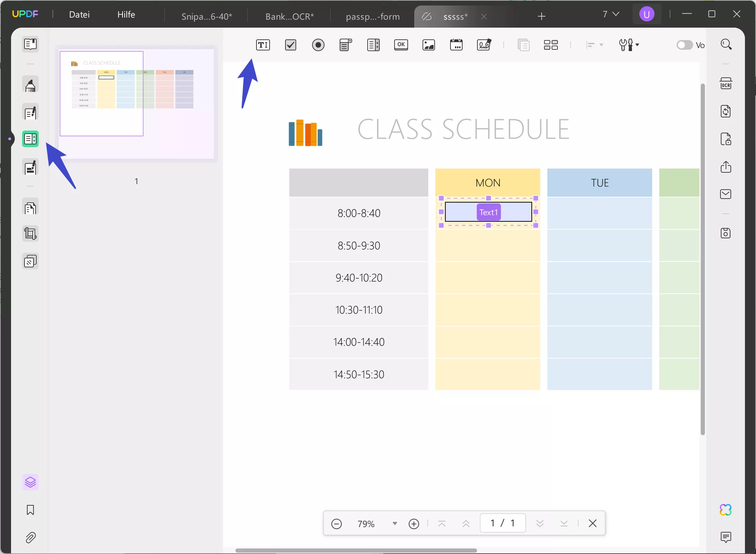The height and width of the screenshot is (554, 756).
Task: Select the Text Field form tool
Action: coord(263,45)
